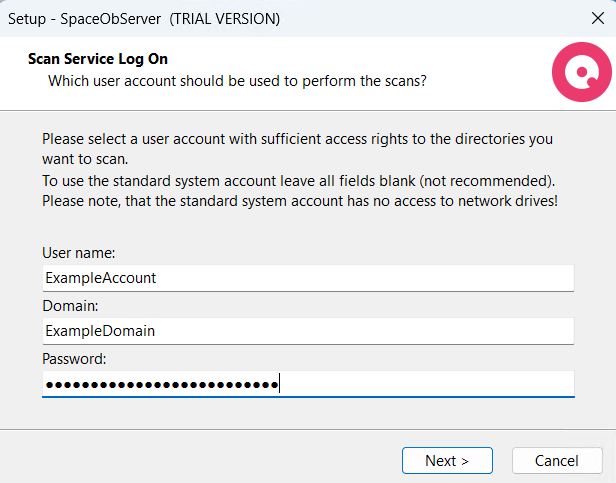The width and height of the screenshot is (616, 483).
Task: Click the "(TRIAL VERSION)" text in the title bar
Action: (x=227, y=18)
